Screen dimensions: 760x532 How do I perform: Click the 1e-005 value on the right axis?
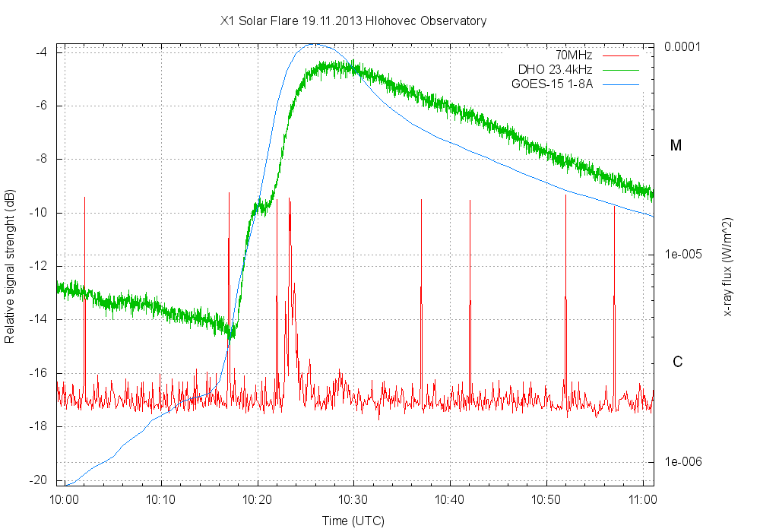click(x=682, y=255)
